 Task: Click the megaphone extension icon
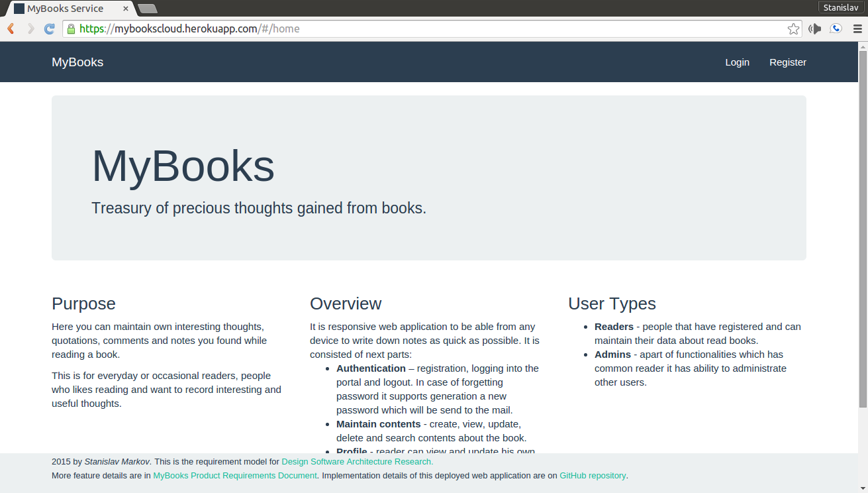pos(815,28)
